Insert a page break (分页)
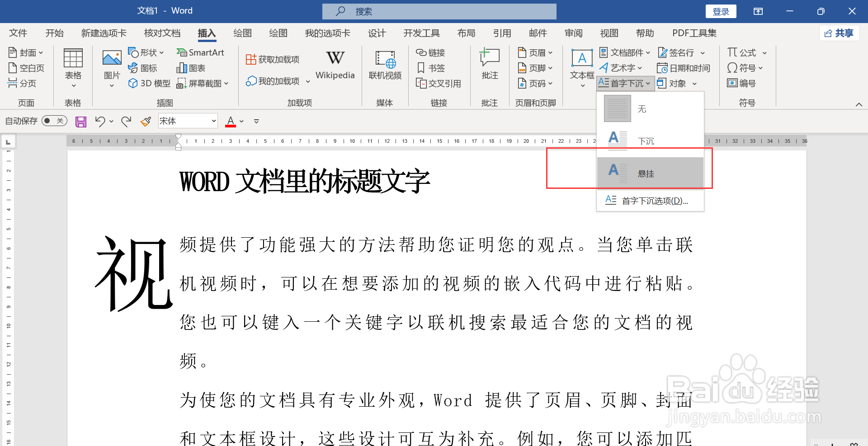Image resolution: width=868 pixels, height=446 pixels. [x=22, y=83]
